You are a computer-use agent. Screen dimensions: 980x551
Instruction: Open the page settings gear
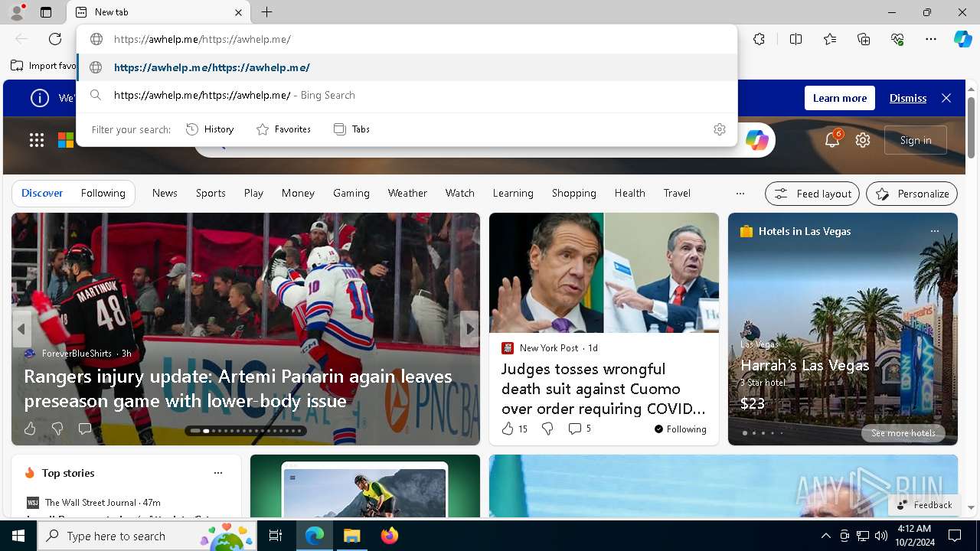tap(863, 140)
